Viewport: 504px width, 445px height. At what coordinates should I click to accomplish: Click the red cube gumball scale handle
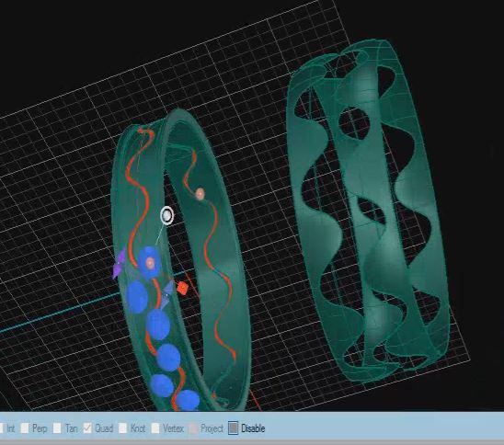(182, 288)
